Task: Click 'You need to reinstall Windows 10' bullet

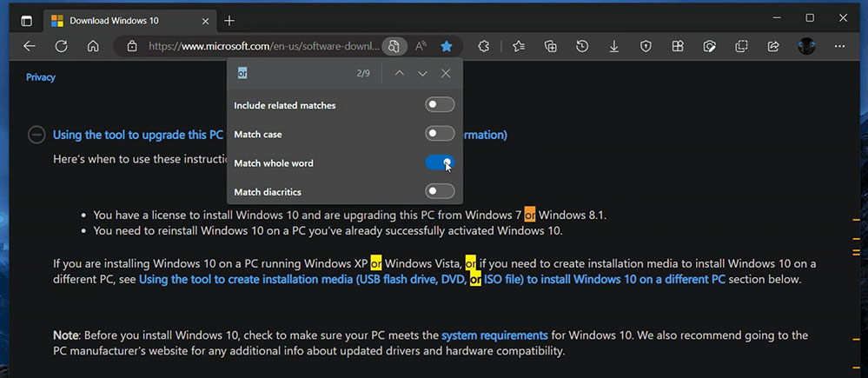Action: pyautogui.click(x=328, y=231)
